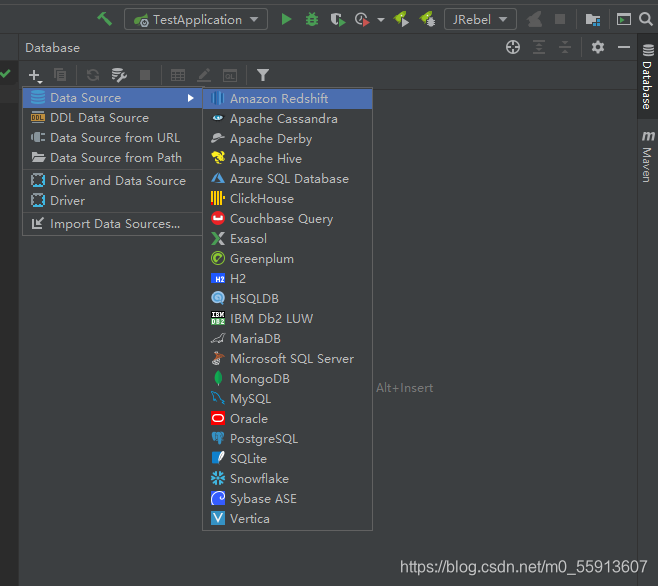Pick Couchbase Query data source
This screenshot has width=658, height=586.
pos(287,219)
